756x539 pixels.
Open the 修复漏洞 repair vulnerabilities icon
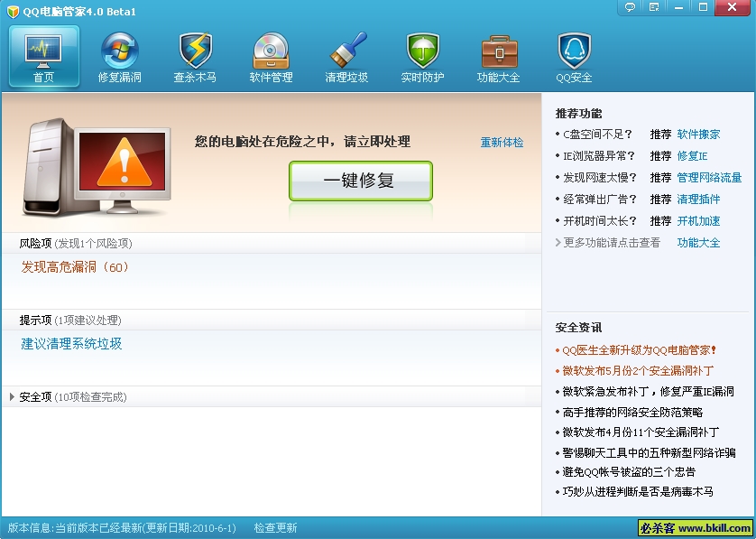pos(120,56)
